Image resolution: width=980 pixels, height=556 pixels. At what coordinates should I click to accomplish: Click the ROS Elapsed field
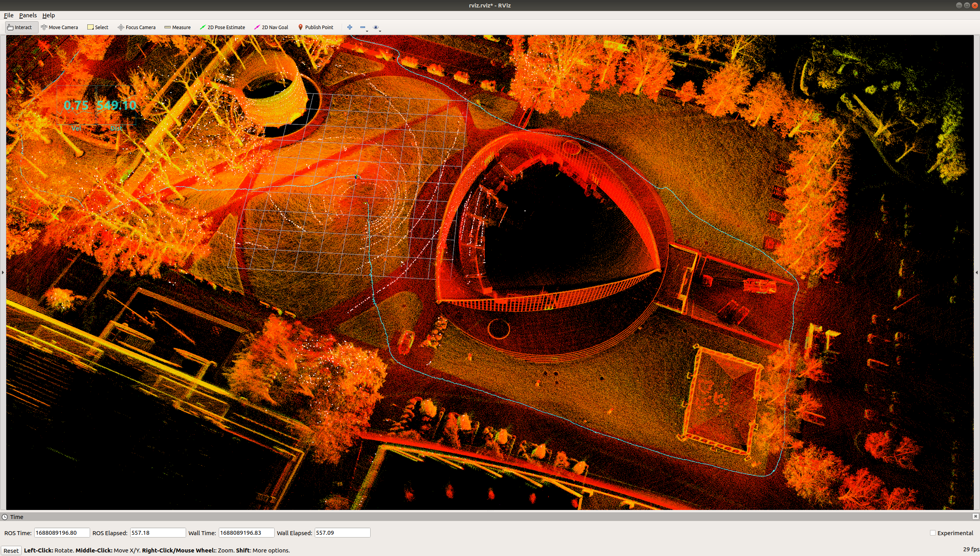[x=157, y=533]
